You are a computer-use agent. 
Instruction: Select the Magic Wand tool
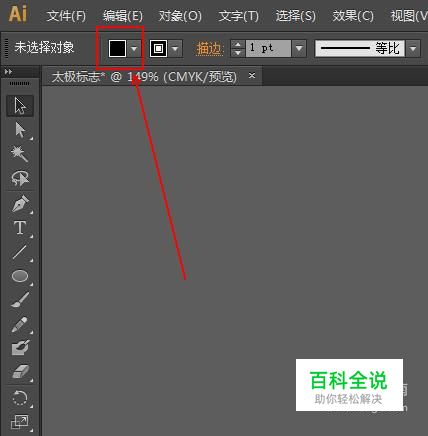click(x=20, y=154)
